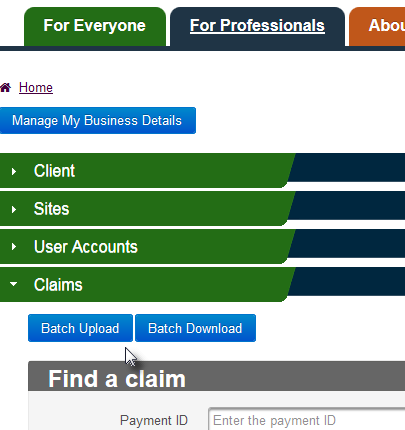The width and height of the screenshot is (405, 430).
Task: Click the Batch Download button
Action: coord(195,328)
